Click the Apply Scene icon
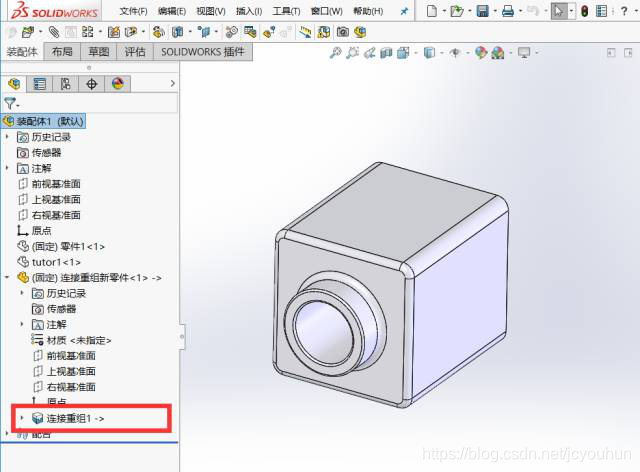 coord(498,53)
